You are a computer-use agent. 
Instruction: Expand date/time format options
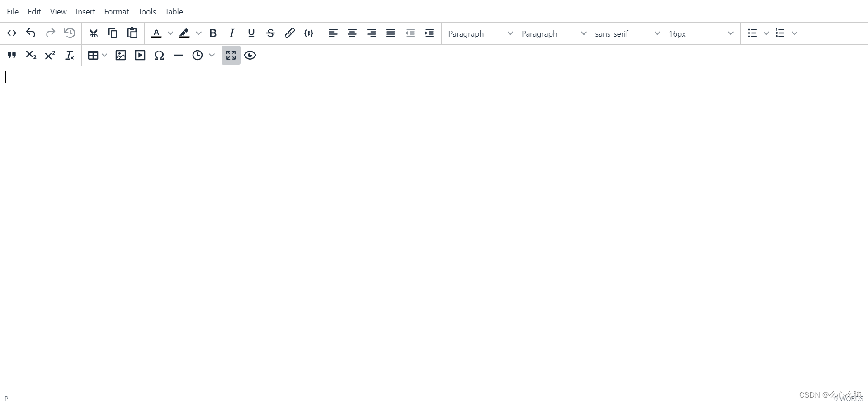[212, 55]
